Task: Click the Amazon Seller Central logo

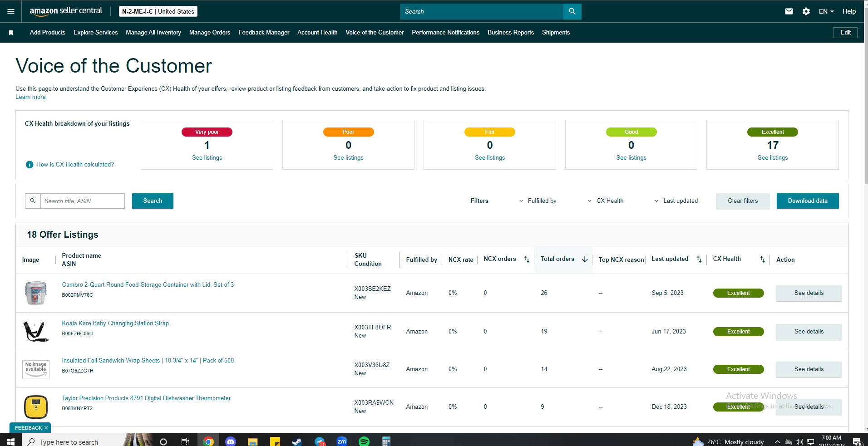Action: (66, 11)
